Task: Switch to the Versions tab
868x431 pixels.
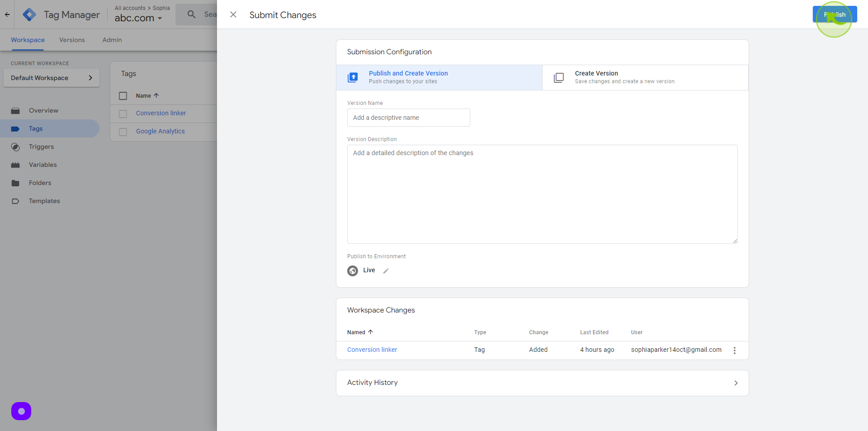Action: point(72,40)
